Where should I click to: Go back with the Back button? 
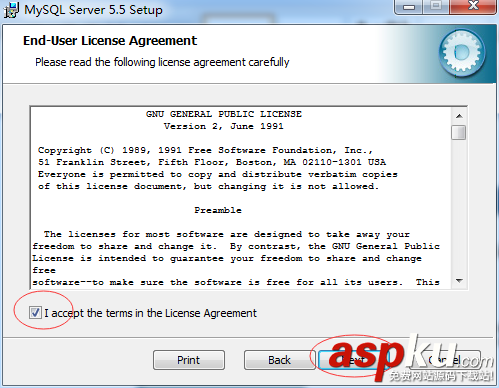(279, 360)
